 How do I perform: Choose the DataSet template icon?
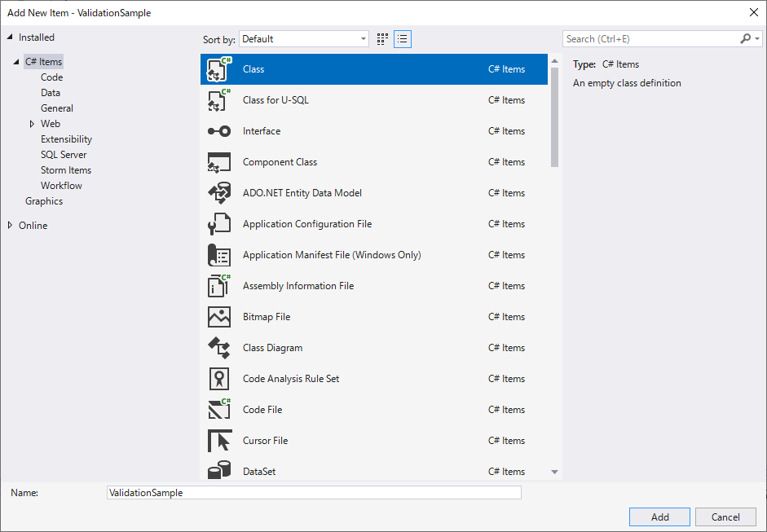pos(218,470)
